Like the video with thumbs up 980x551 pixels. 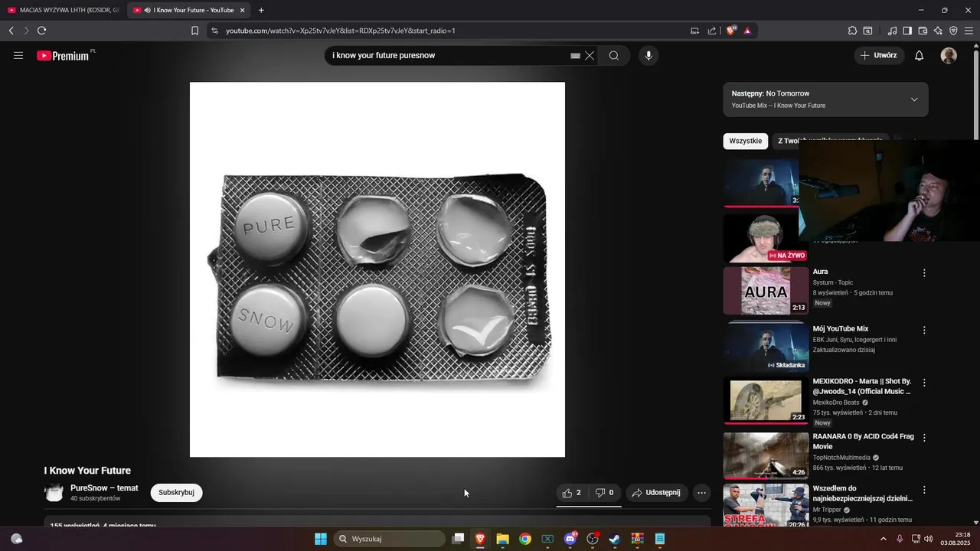click(572, 493)
